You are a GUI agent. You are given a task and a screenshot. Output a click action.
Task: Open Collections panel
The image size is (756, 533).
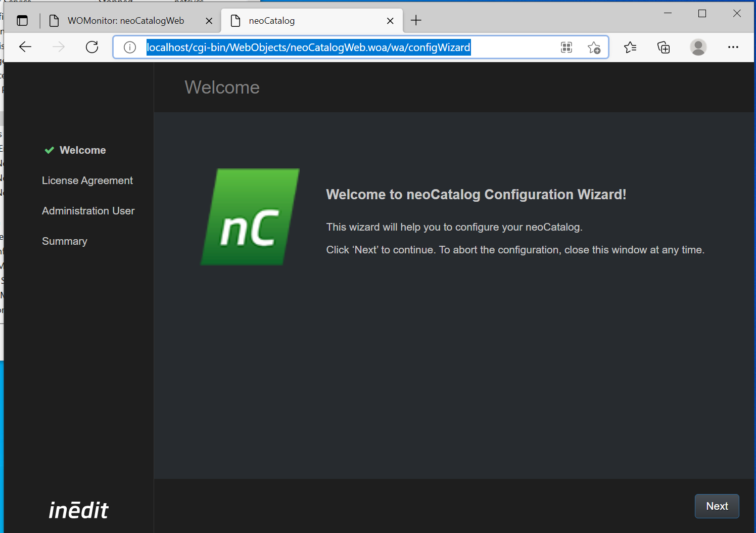(664, 47)
